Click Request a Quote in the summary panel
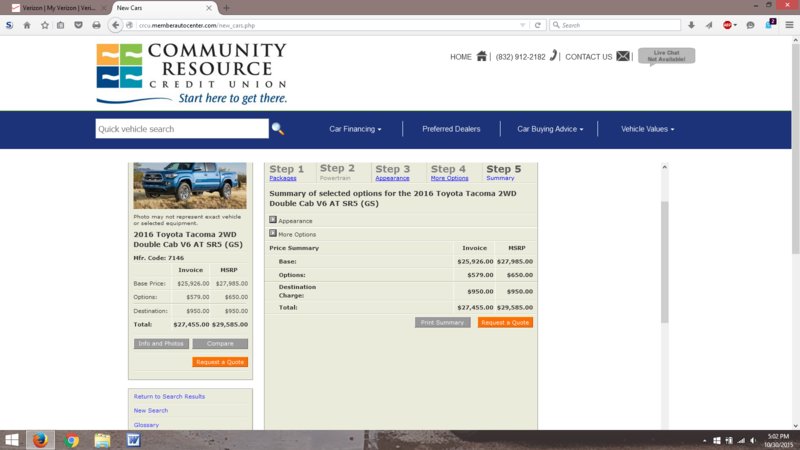Image resolution: width=800 pixels, height=450 pixels. click(x=505, y=322)
